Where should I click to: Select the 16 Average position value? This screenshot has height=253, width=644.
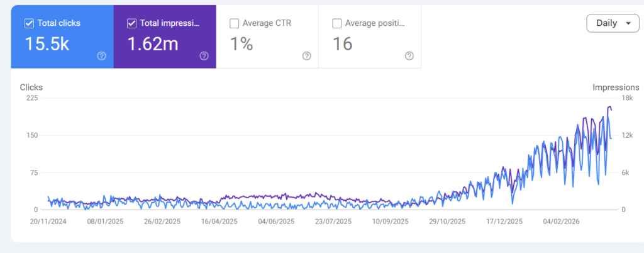click(x=342, y=44)
